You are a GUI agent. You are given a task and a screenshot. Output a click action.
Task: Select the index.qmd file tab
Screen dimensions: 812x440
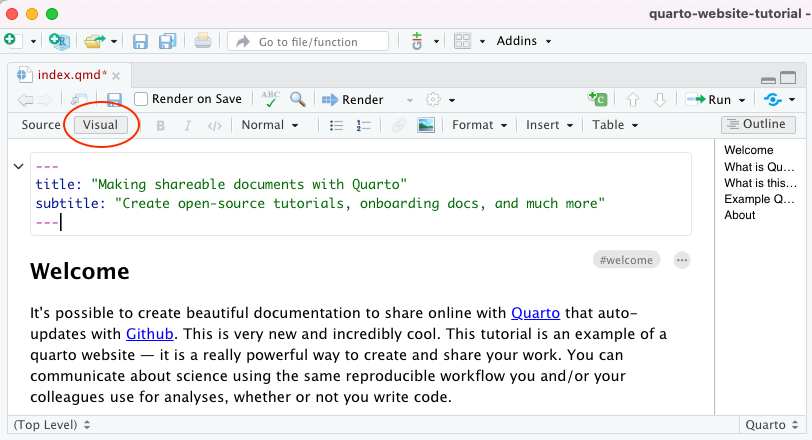[x=70, y=75]
